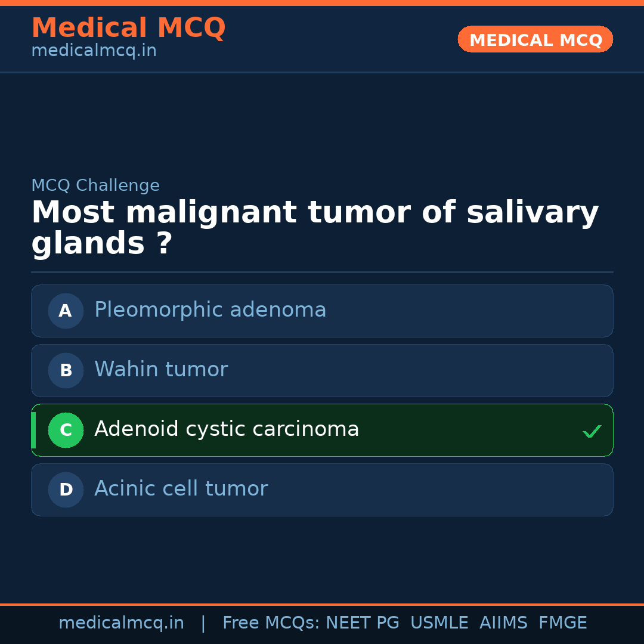
Task: Click the AIIMS footer label
Action: [503, 623]
